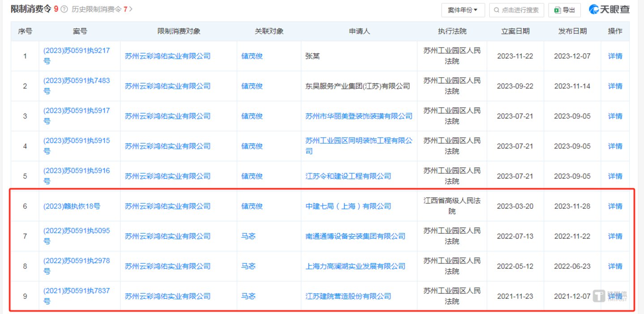Click 马忞 in row 7
The image size is (644, 314).
248,236
